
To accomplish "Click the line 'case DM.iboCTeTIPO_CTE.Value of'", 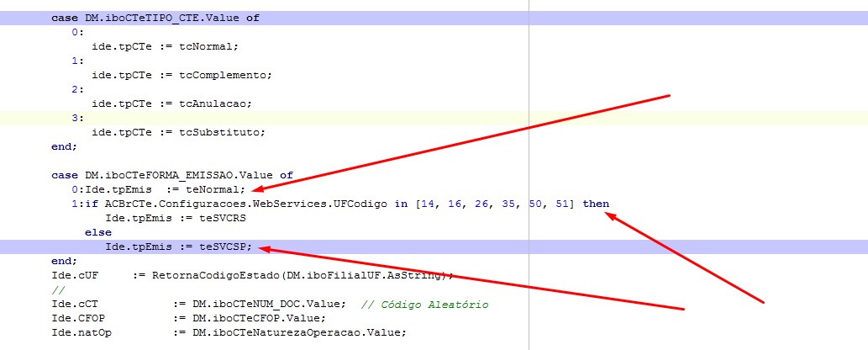I will point(155,18).
